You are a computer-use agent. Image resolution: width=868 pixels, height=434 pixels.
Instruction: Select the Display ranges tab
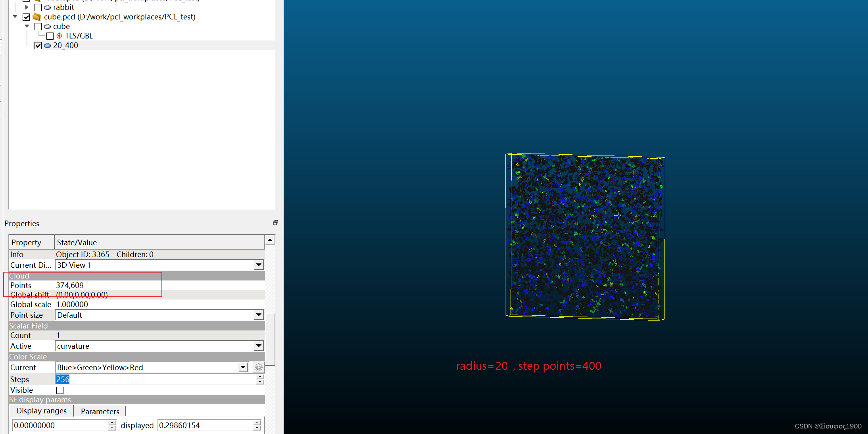coord(41,411)
